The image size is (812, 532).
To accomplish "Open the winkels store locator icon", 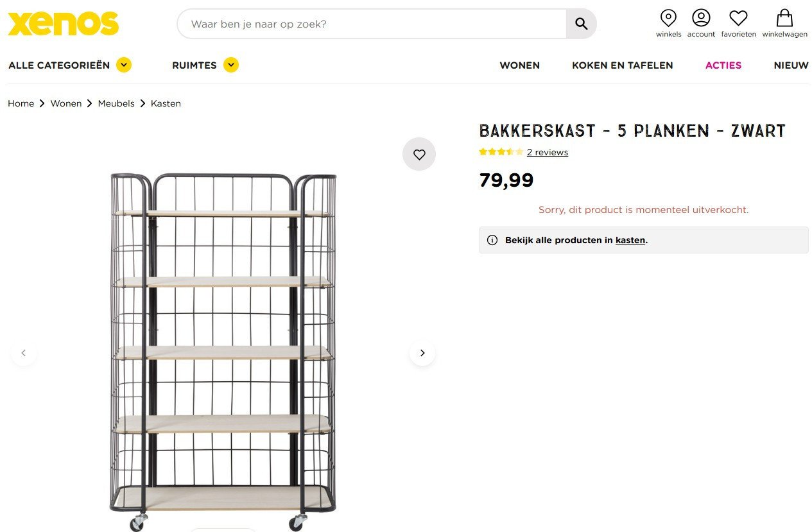I will [668, 18].
